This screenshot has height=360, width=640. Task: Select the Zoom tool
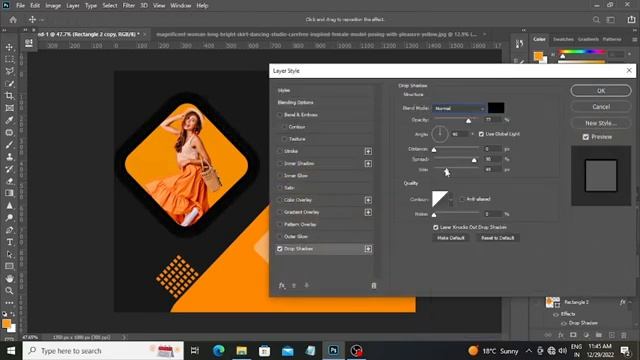pyautogui.click(x=9, y=291)
